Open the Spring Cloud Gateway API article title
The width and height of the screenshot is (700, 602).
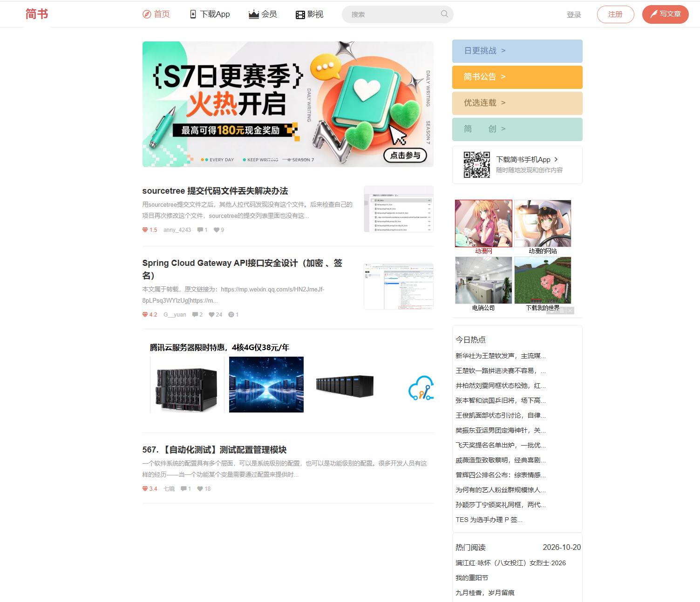tap(242, 269)
